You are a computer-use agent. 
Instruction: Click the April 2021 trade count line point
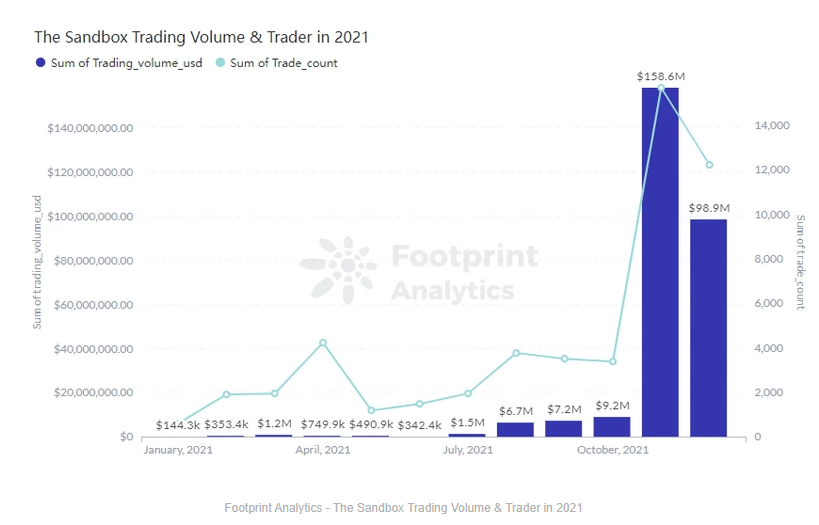pos(323,343)
